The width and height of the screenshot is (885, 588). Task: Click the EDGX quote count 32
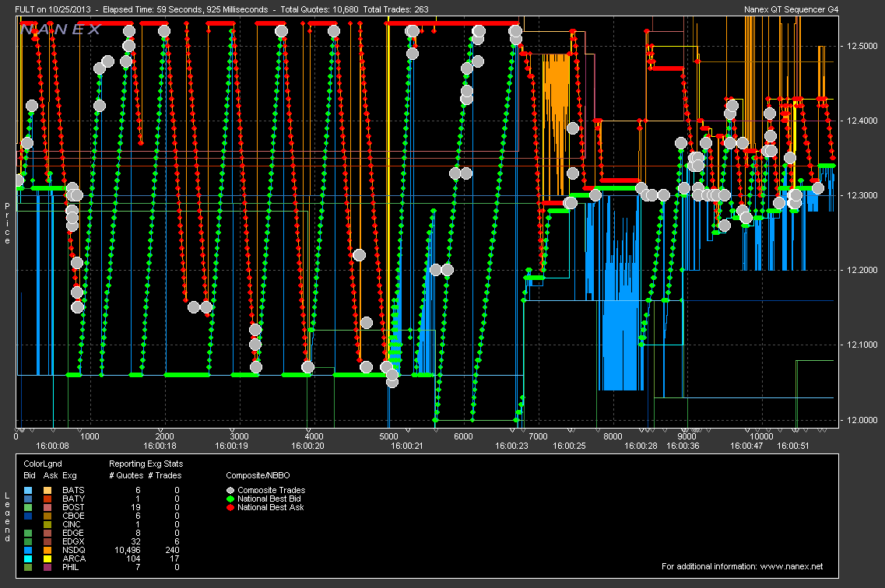(x=136, y=542)
